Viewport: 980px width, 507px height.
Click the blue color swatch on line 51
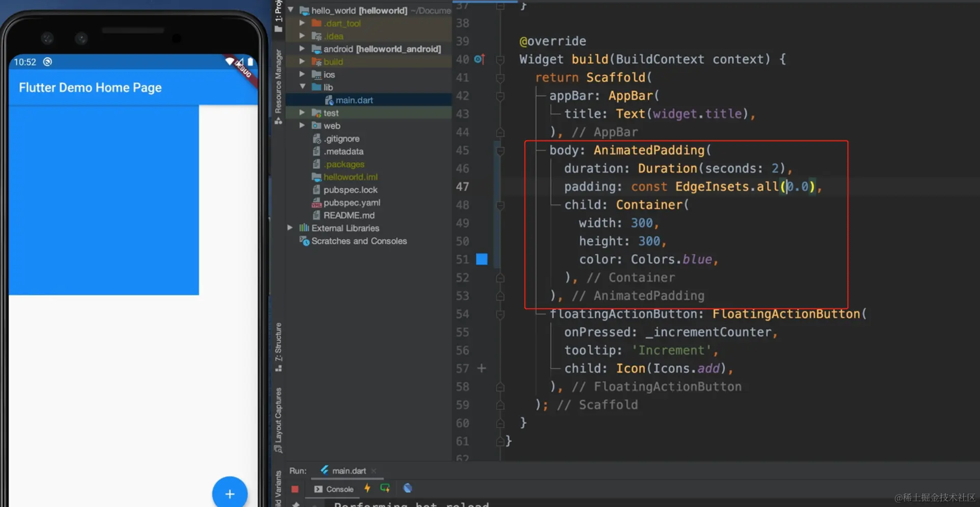pos(482,259)
